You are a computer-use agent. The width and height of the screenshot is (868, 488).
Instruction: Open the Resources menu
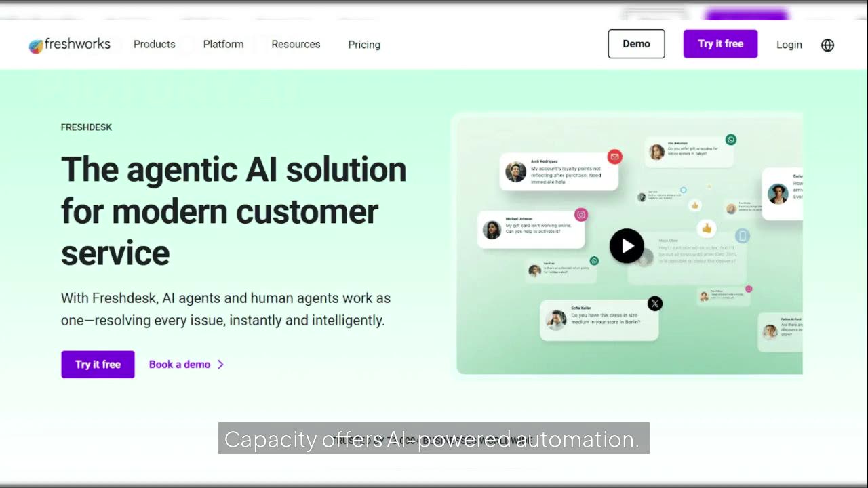296,44
